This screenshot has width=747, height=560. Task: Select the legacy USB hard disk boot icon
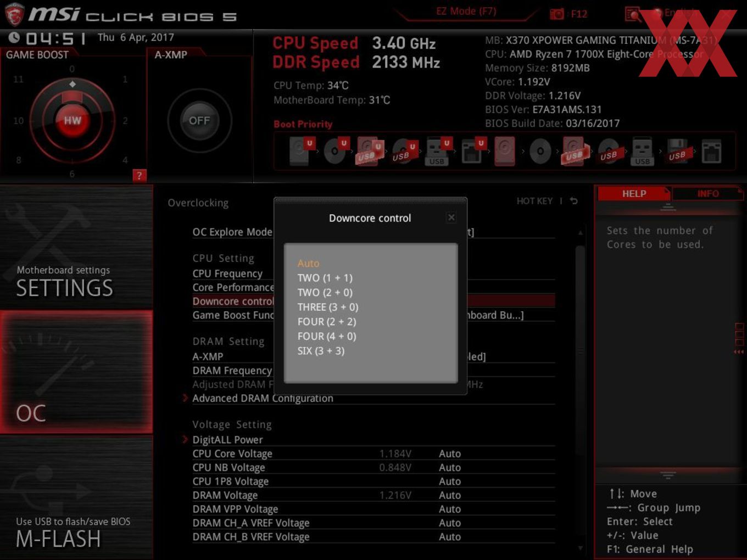tap(575, 152)
